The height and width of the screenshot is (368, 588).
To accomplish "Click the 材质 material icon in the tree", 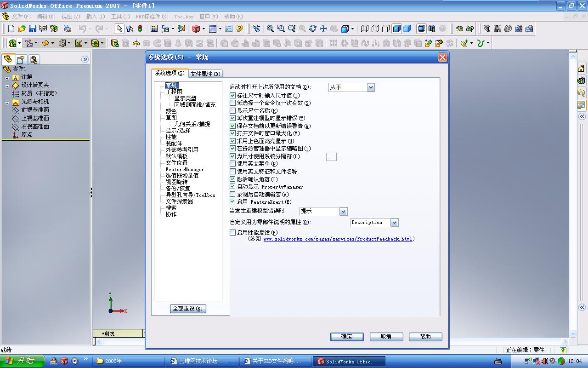I will pos(16,93).
